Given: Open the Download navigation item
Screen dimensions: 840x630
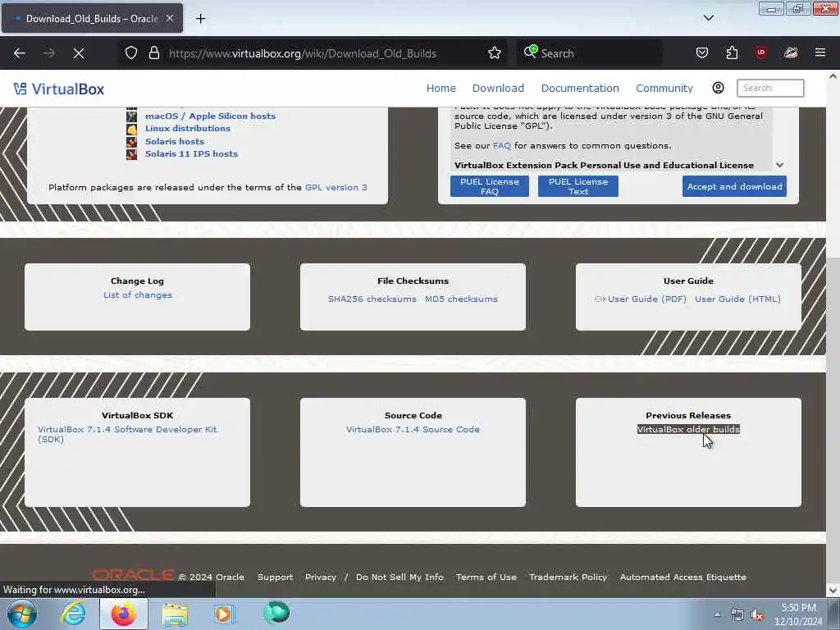Looking at the screenshot, I should pos(498,88).
